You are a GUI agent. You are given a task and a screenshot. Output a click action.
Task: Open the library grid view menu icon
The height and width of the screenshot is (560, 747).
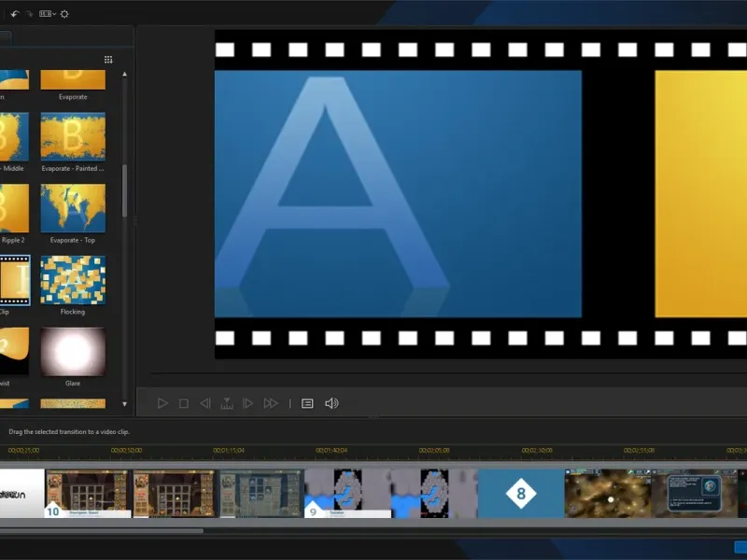[x=108, y=60]
